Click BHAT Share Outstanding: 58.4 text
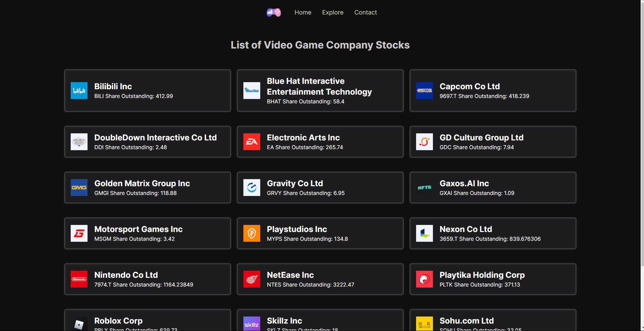Image resolution: width=644 pixels, height=331 pixels. (306, 102)
